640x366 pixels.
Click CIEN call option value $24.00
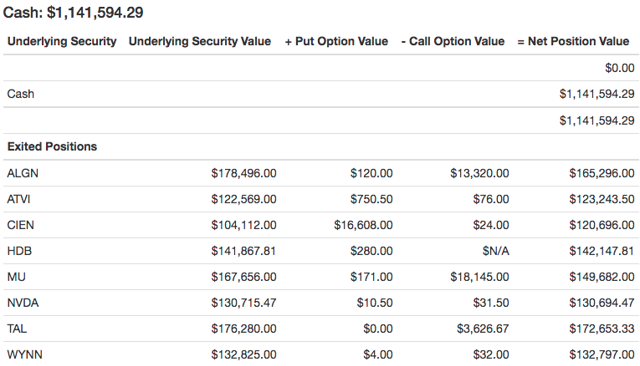click(x=491, y=225)
